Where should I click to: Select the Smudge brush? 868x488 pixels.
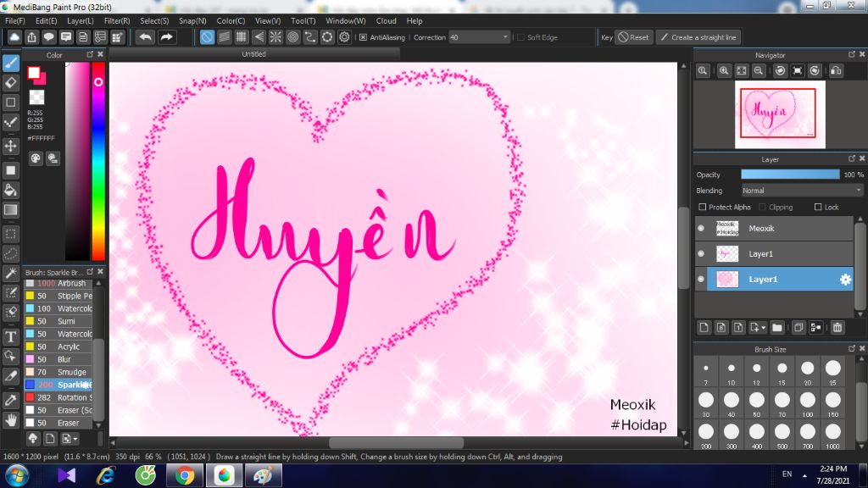coord(58,373)
